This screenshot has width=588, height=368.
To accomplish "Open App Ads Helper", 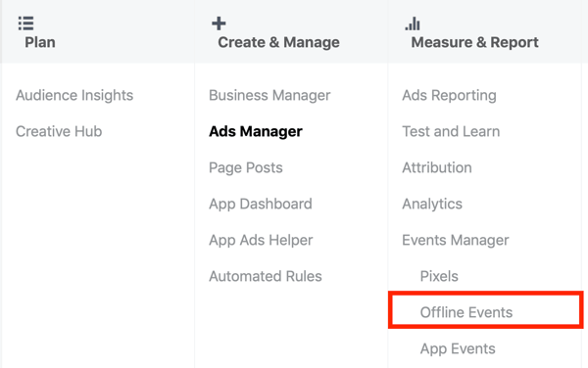I will point(261,240).
